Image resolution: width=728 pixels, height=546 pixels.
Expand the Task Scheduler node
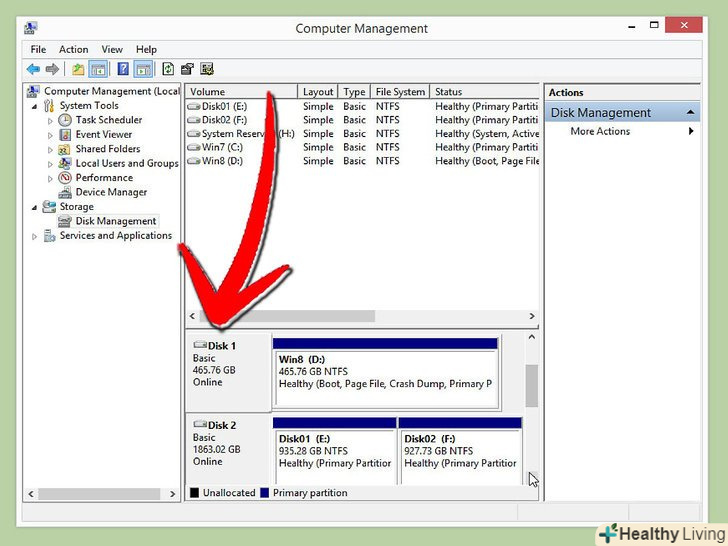pyautogui.click(x=50, y=121)
